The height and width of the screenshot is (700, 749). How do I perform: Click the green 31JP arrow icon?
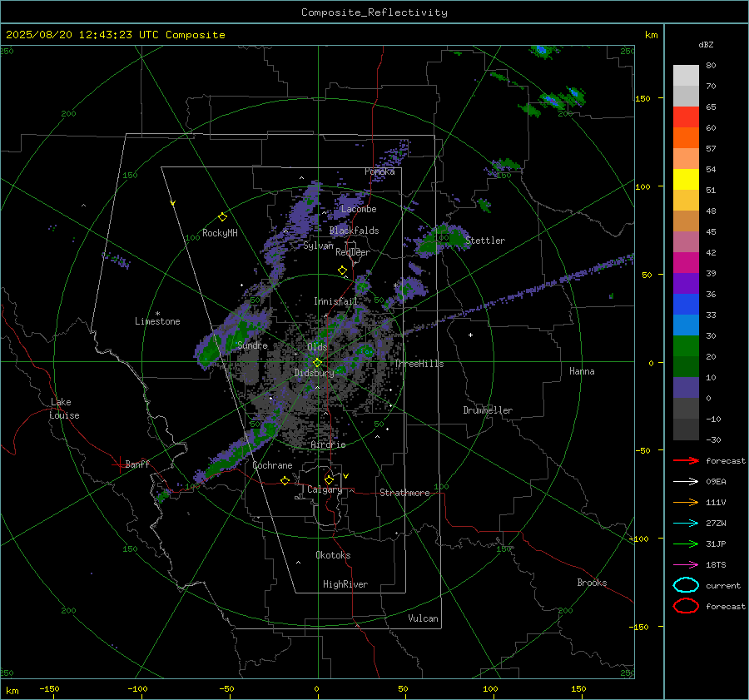click(x=686, y=544)
